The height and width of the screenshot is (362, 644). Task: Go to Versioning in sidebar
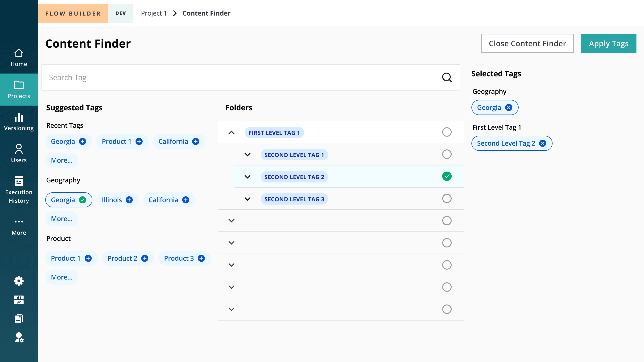[19, 122]
